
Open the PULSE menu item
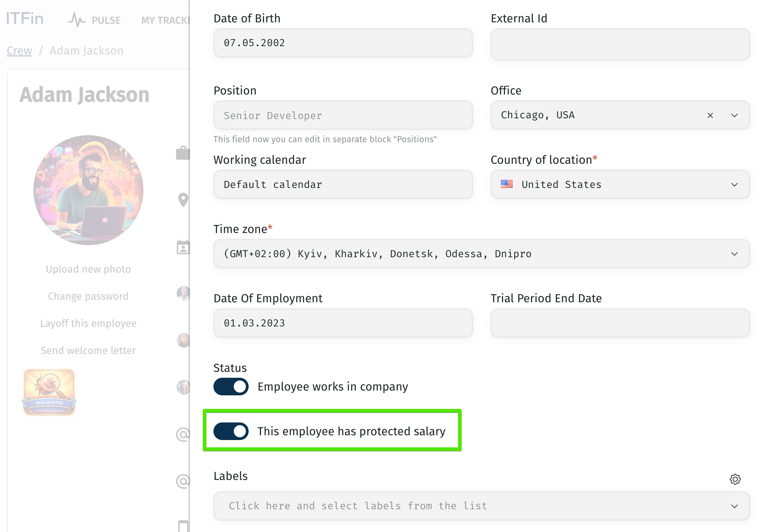coord(106,21)
